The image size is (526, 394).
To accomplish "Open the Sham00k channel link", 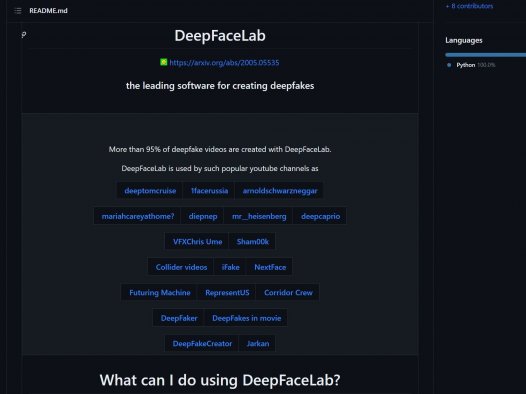I will pos(253,242).
